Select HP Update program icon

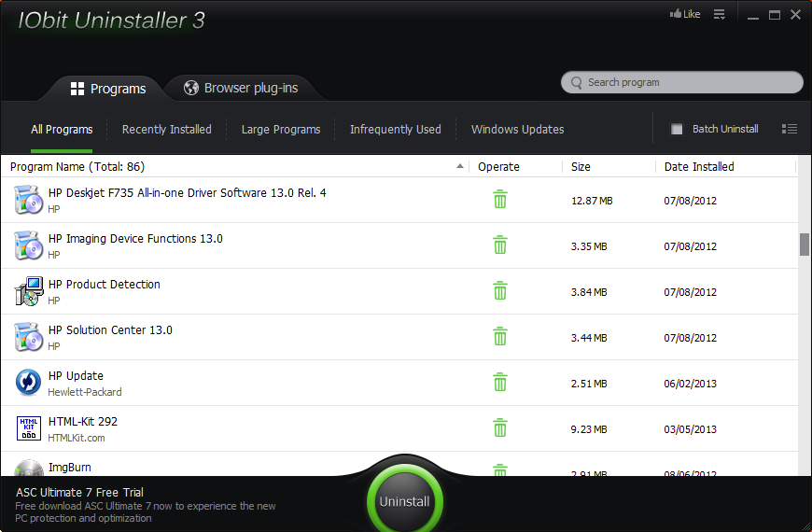28,383
